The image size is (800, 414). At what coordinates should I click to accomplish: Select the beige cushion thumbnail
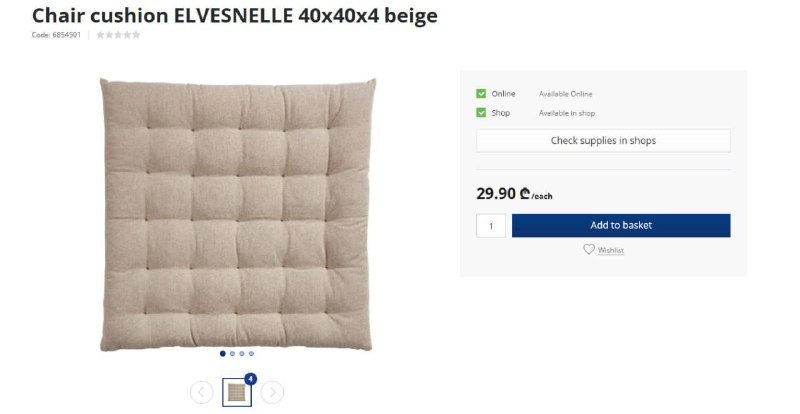237,392
